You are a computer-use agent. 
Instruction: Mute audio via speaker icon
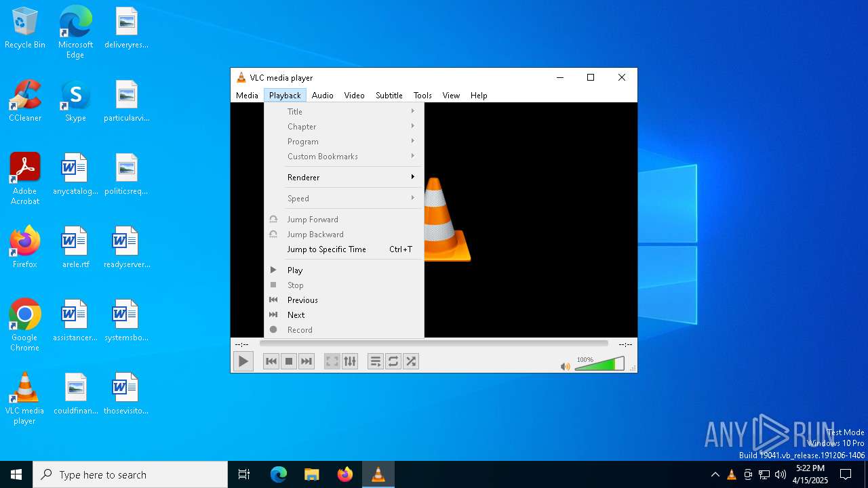coord(565,366)
